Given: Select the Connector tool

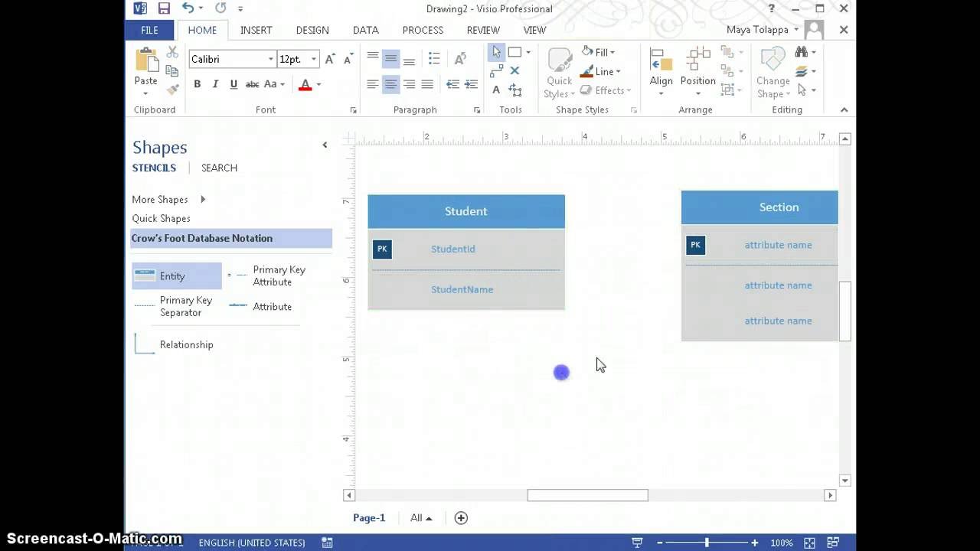Looking at the screenshot, I should click(496, 70).
